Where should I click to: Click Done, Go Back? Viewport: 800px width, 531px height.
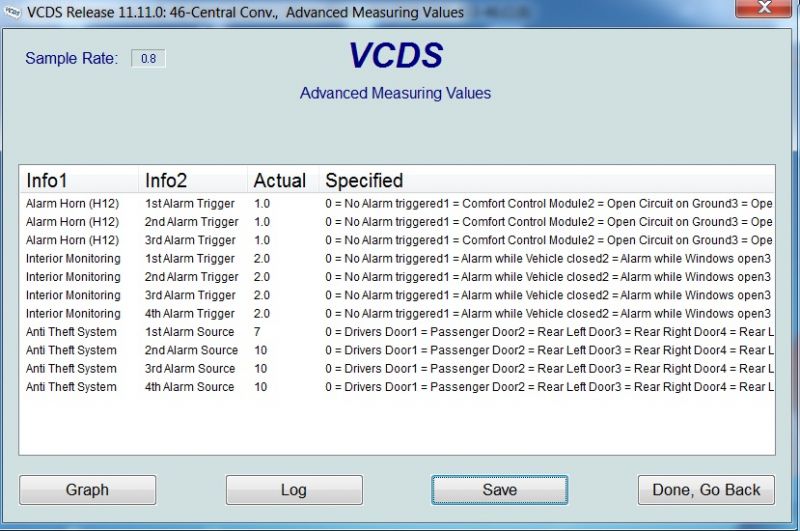click(706, 490)
